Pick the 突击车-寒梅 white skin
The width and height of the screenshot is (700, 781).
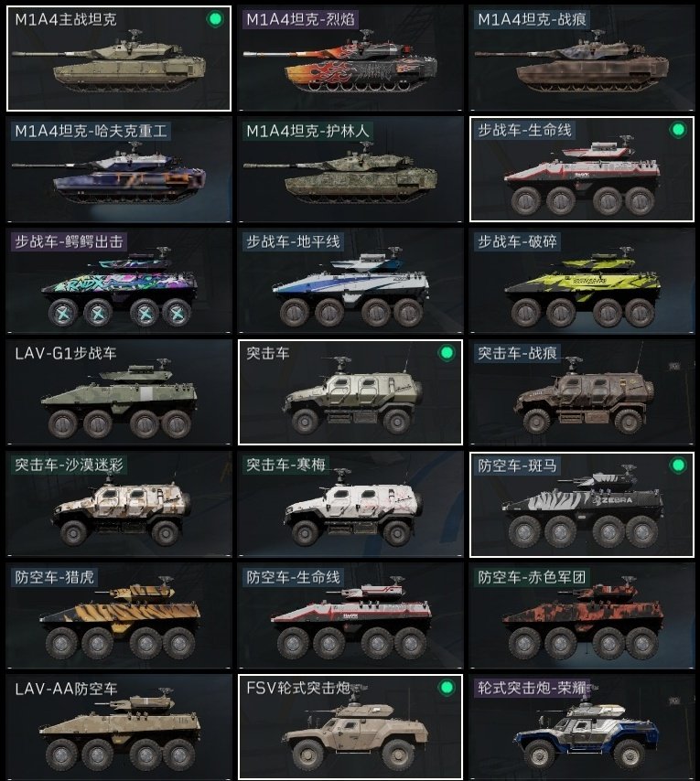pyautogui.click(x=350, y=504)
